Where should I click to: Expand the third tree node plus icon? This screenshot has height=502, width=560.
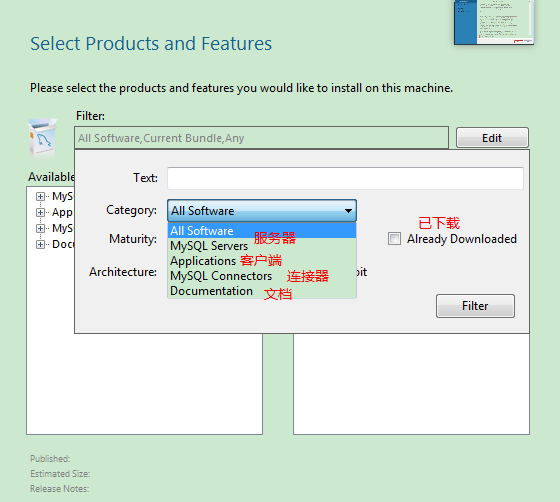(40, 228)
